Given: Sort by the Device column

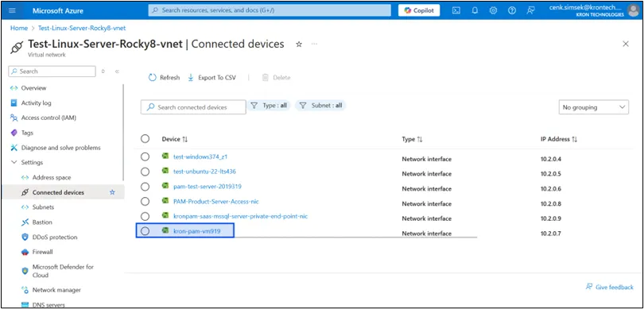Looking at the screenshot, I should 175,139.
